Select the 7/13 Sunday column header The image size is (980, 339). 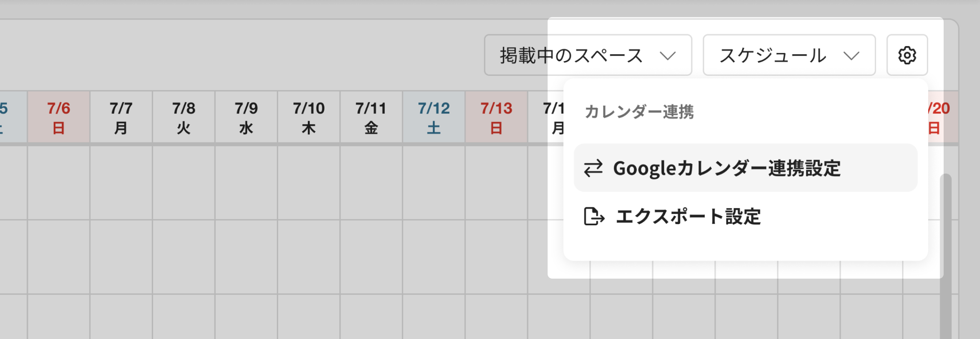click(496, 117)
